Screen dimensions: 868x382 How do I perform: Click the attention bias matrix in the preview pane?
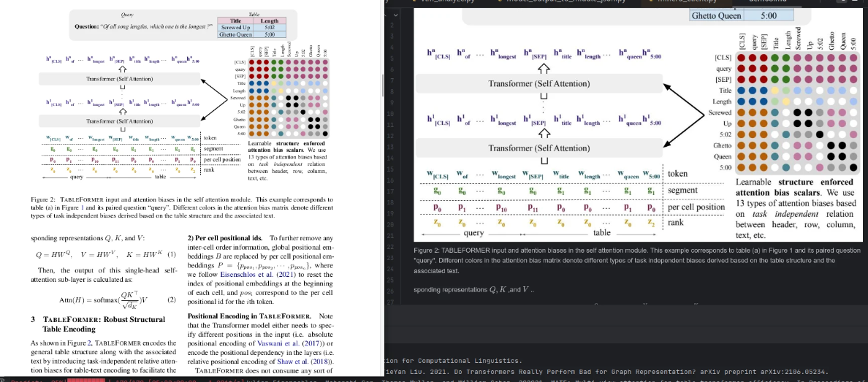point(797,112)
